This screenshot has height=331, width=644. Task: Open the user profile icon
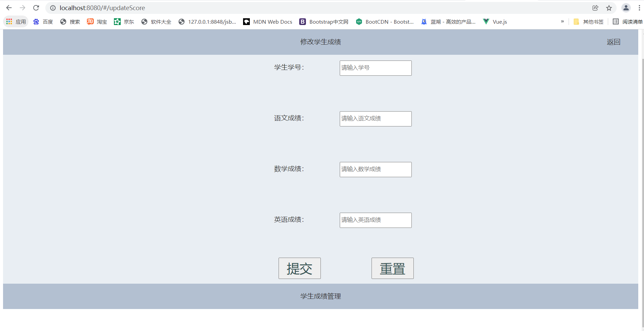point(626,8)
